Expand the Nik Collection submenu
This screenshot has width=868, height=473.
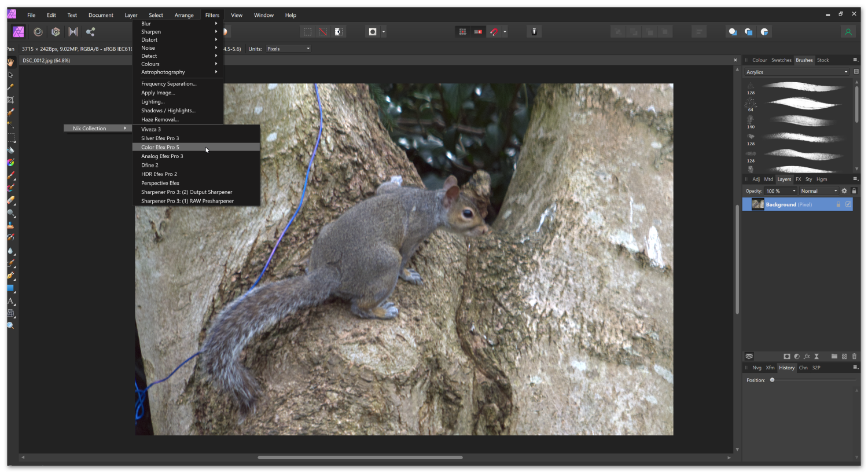coord(98,129)
